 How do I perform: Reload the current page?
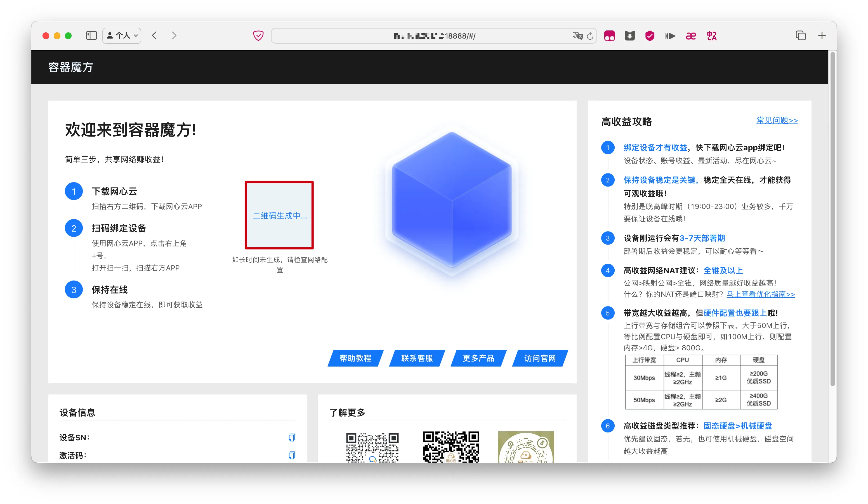tap(590, 36)
